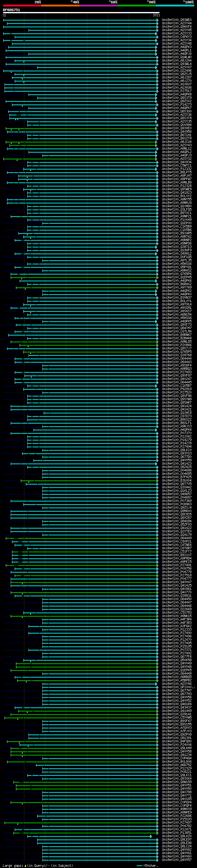Select hit label UniRef100_Q677D0
This screenshot has width=197, height=868.
coord(176,457)
